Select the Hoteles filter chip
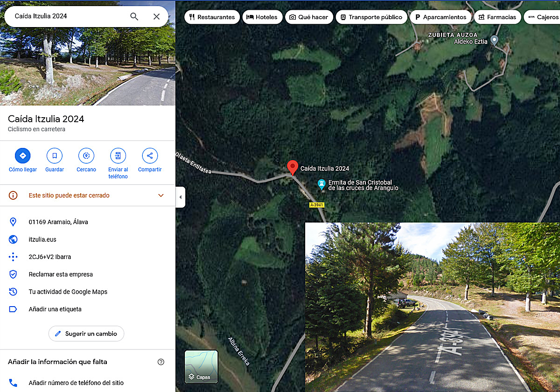560x392 pixels. click(x=262, y=17)
